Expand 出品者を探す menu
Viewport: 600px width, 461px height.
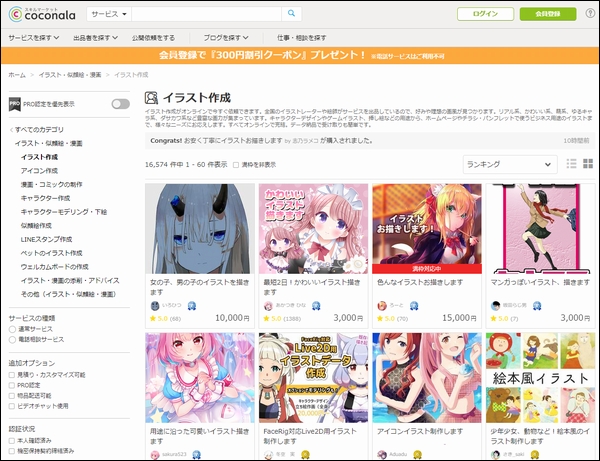[x=95, y=37]
